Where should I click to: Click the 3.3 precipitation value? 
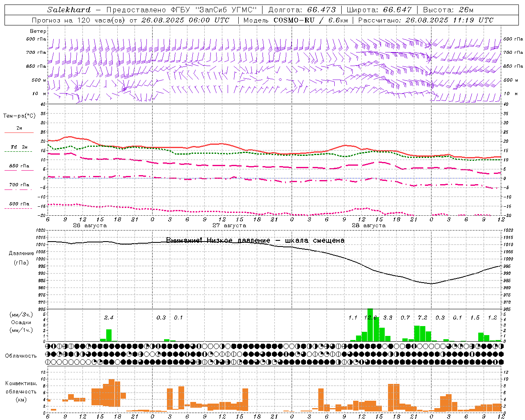(x=388, y=318)
